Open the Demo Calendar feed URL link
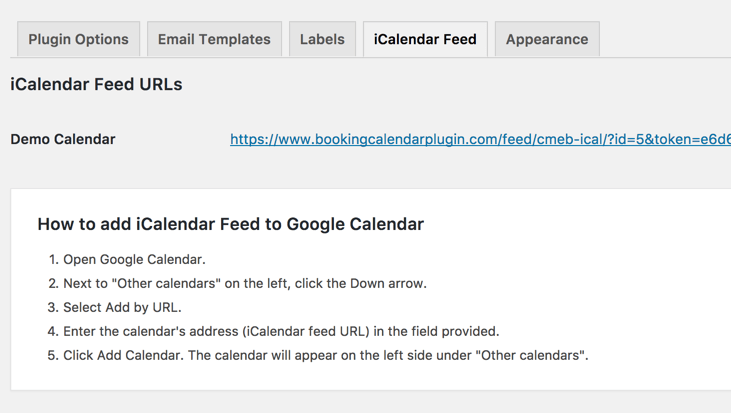The height and width of the screenshot is (413, 731). click(480, 140)
